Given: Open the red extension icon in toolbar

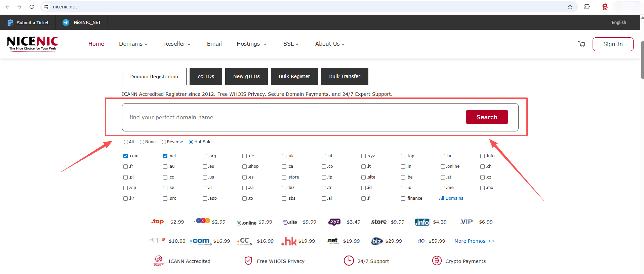Looking at the screenshot, I should click(605, 7).
